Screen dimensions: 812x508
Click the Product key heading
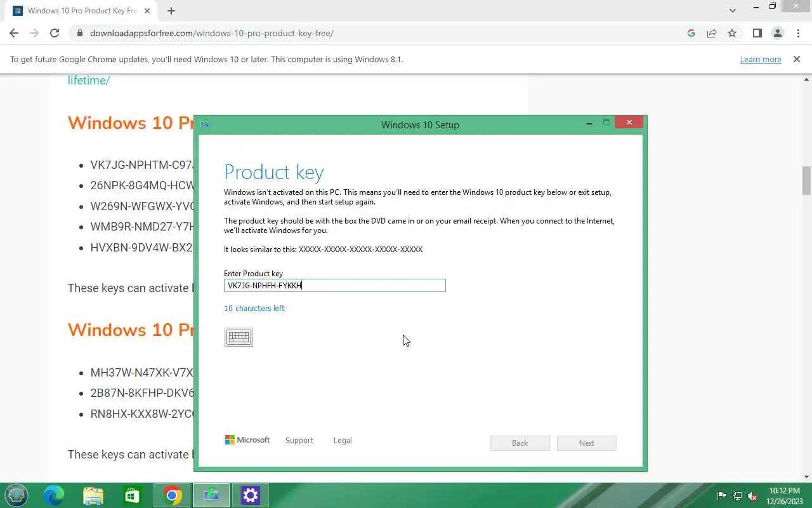point(274,172)
